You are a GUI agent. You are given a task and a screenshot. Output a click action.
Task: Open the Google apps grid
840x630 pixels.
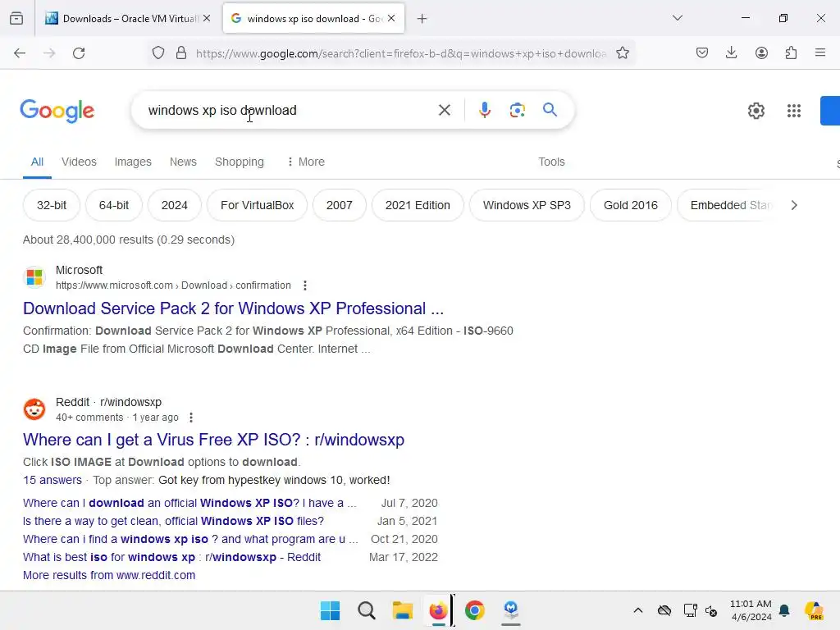pyautogui.click(x=794, y=111)
